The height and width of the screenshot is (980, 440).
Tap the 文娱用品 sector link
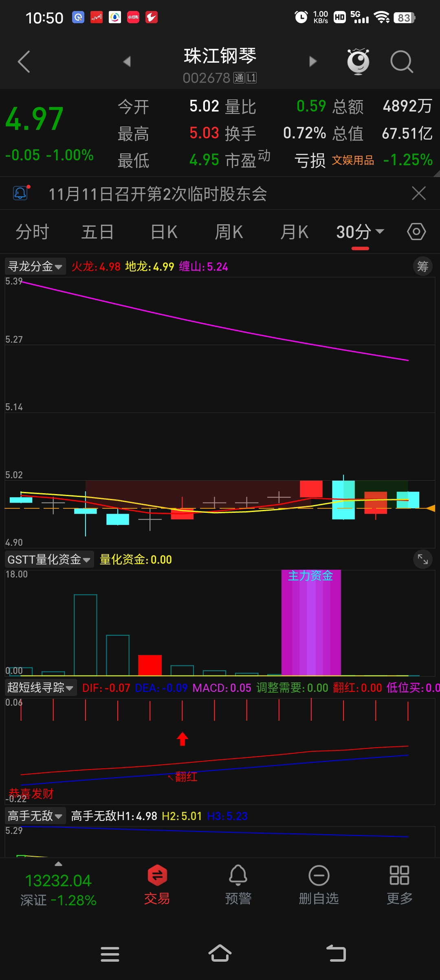click(353, 160)
